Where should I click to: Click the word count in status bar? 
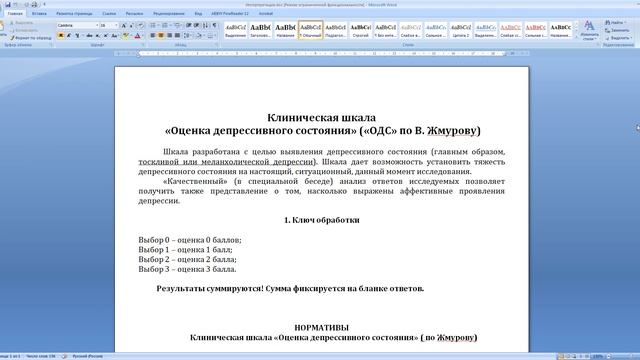pyautogui.click(x=40, y=356)
